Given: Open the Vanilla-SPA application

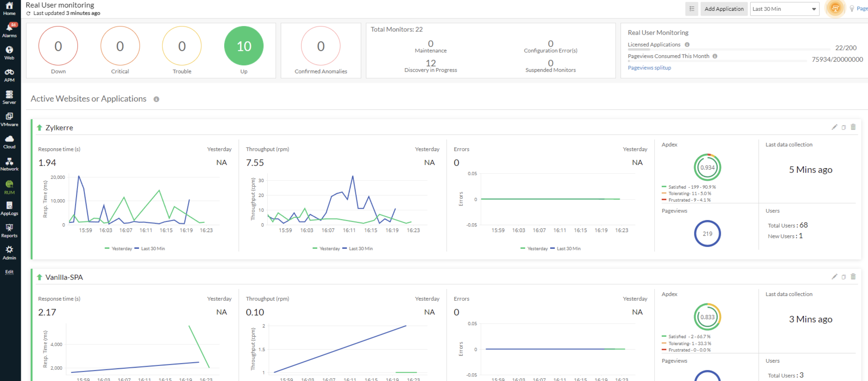Looking at the screenshot, I should pyautogui.click(x=64, y=277).
